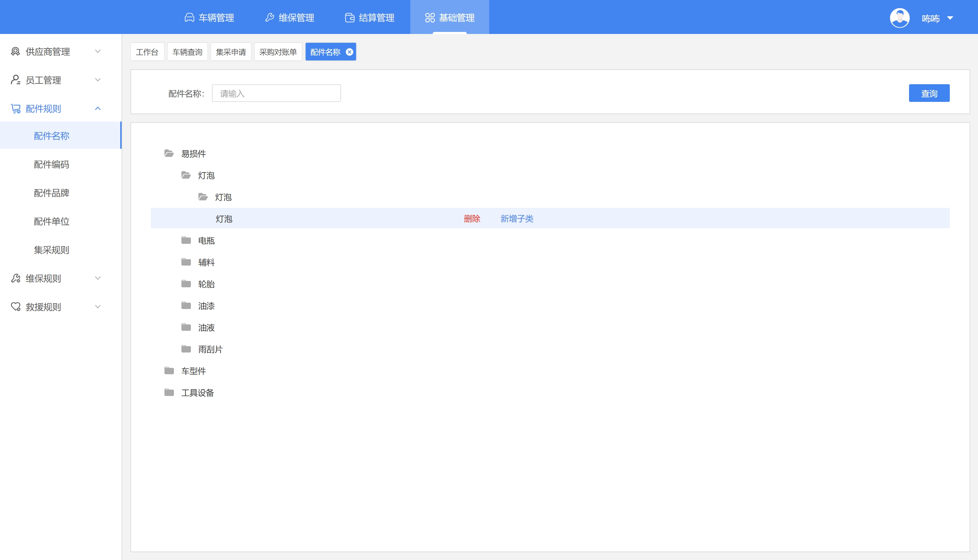This screenshot has width=978, height=560.
Task: Expand the 轮胎 folder icon
Action: (186, 284)
